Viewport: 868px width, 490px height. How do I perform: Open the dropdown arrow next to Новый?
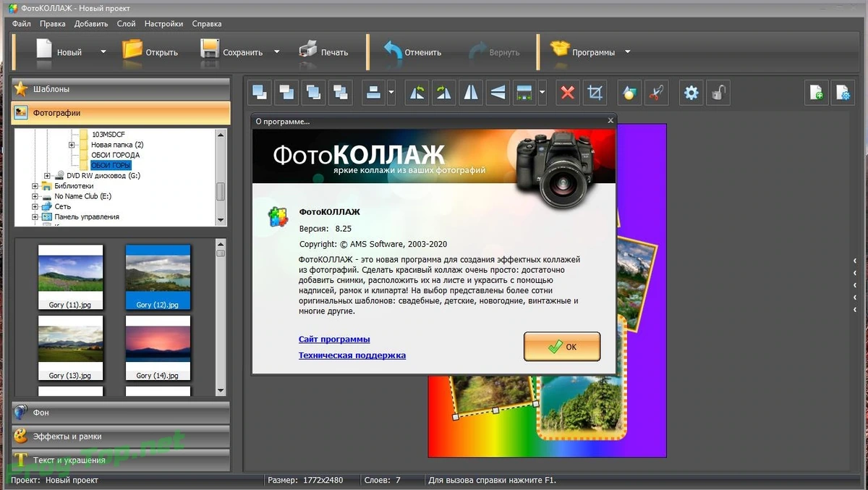pos(103,52)
